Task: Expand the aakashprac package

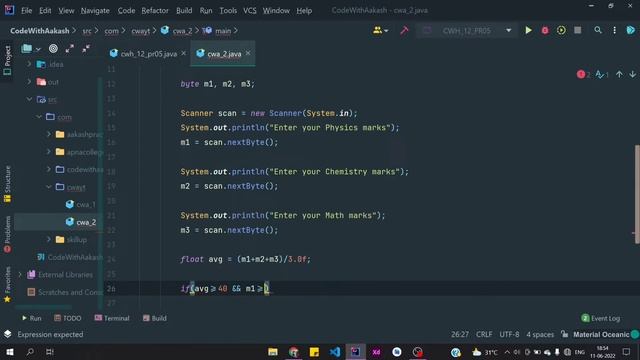Action: click(49, 134)
